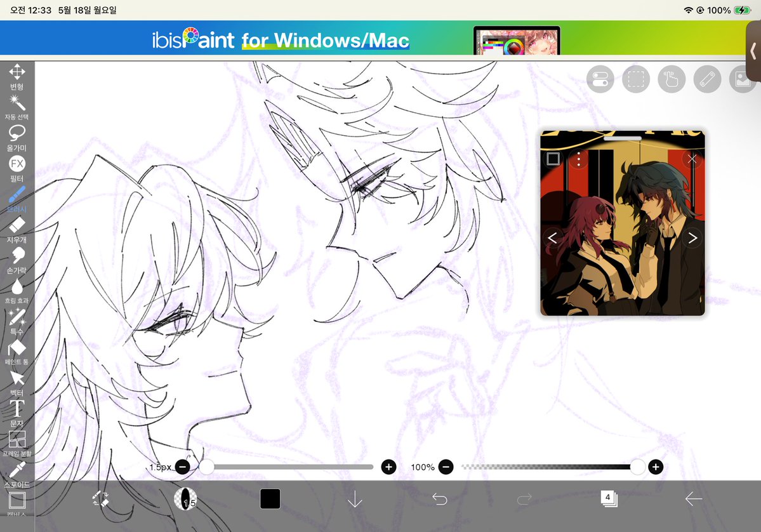Viewport: 761px width, 532px height.
Task: Open brush settings preview 1.5 icon
Action: pyautogui.click(x=185, y=499)
